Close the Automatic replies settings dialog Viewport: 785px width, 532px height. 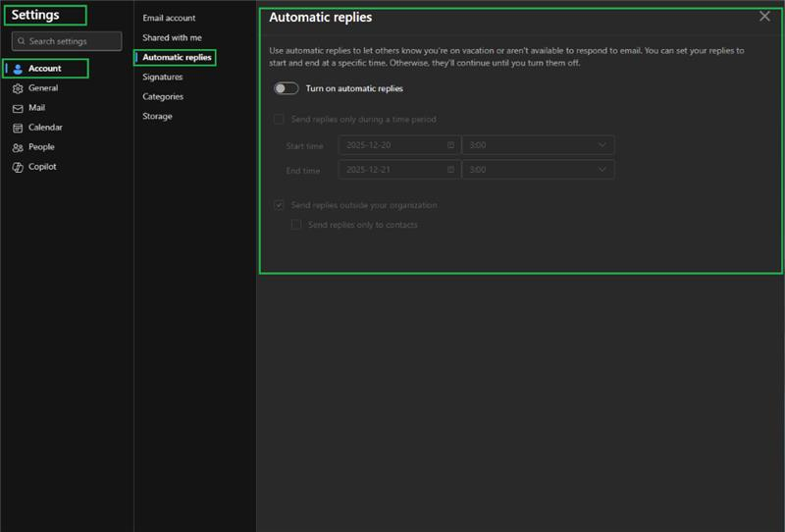click(764, 16)
